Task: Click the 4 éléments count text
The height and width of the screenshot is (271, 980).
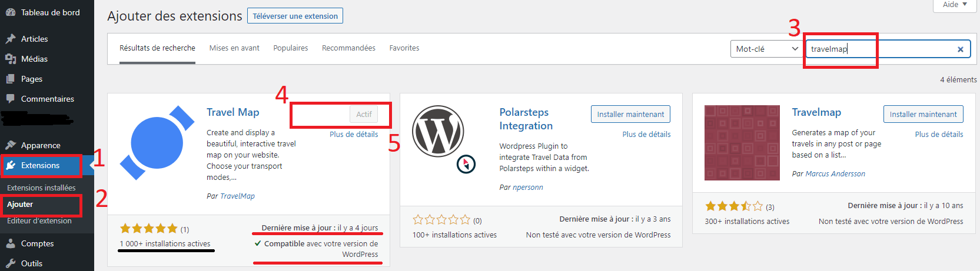Action: point(958,79)
